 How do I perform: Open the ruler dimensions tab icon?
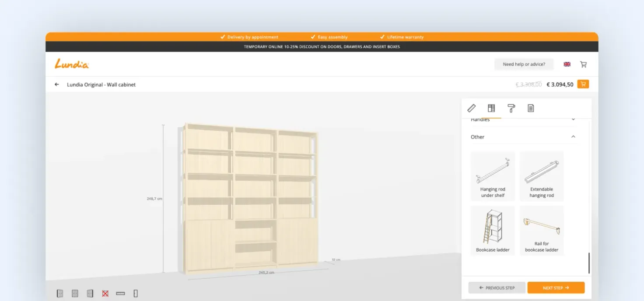point(471,108)
